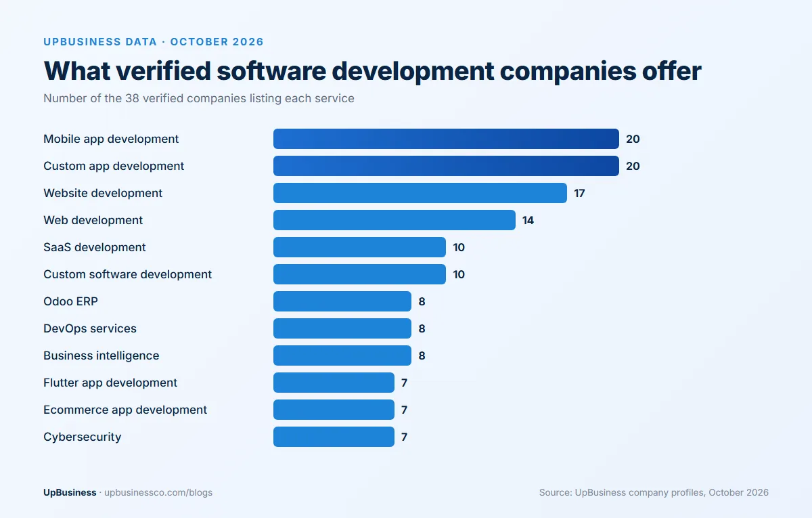Click the 'Website development' label
This screenshot has height=518, width=812.
(x=103, y=193)
